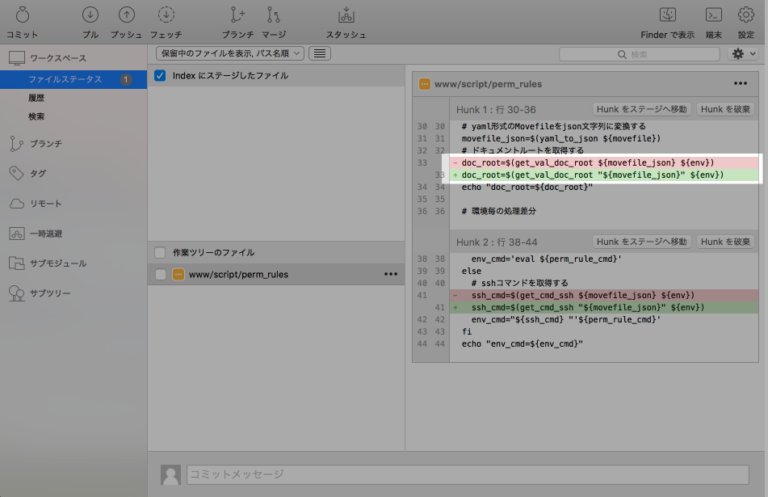Click the echo "env_cmd=${env_cmd}" line

[522, 344]
